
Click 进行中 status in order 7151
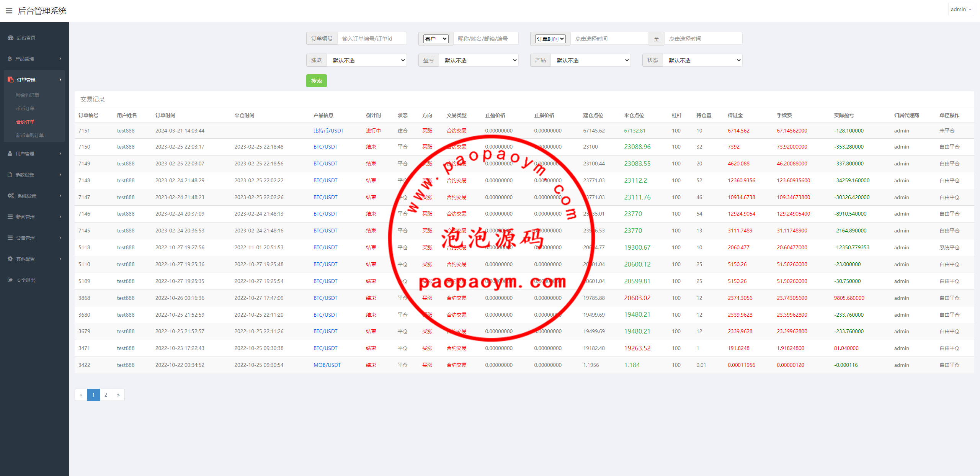[373, 131]
